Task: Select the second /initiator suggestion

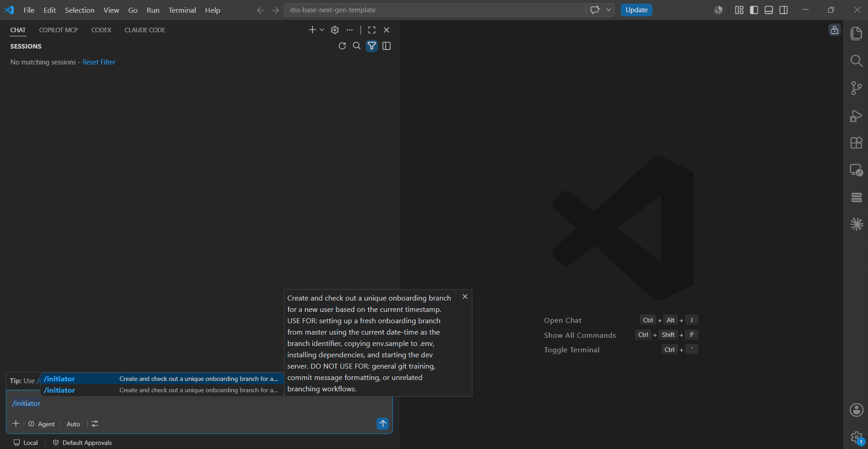Action: [162, 390]
